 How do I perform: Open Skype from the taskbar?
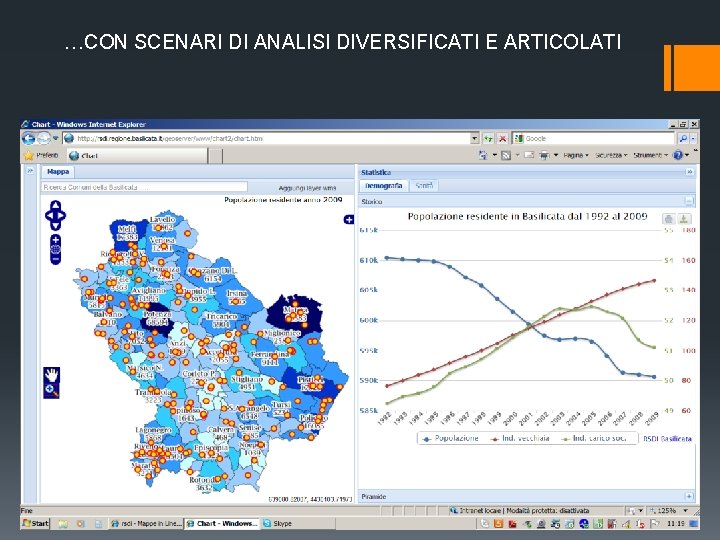click(278, 523)
